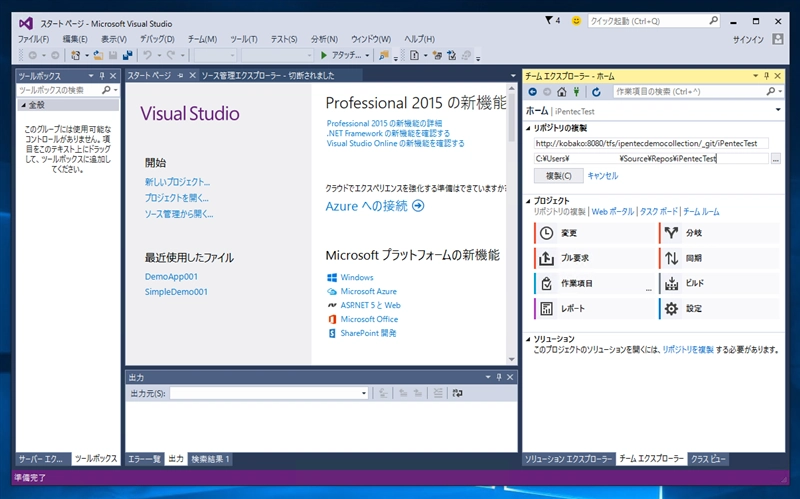This screenshot has height=499, width=800.
Task: Click the Undo toolbar icon
Action: point(147,55)
